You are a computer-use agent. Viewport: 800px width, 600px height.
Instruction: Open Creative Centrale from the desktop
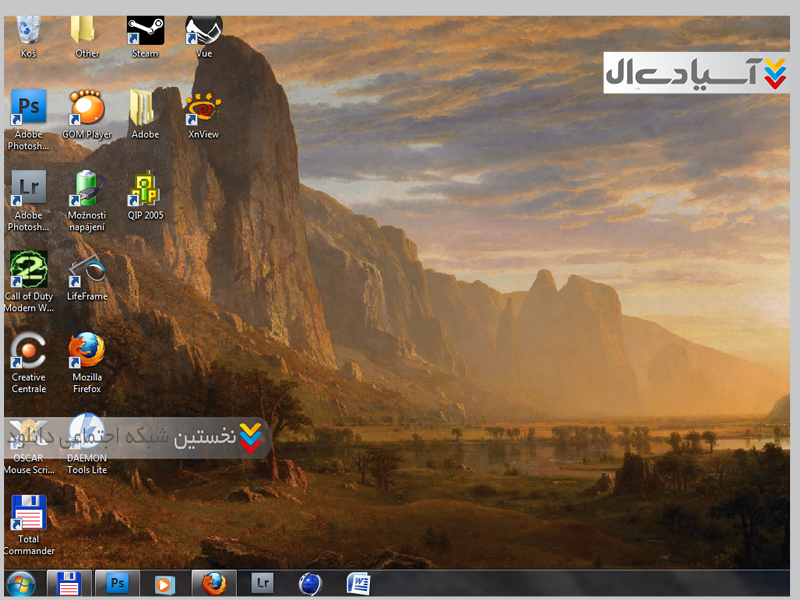[x=28, y=352]
